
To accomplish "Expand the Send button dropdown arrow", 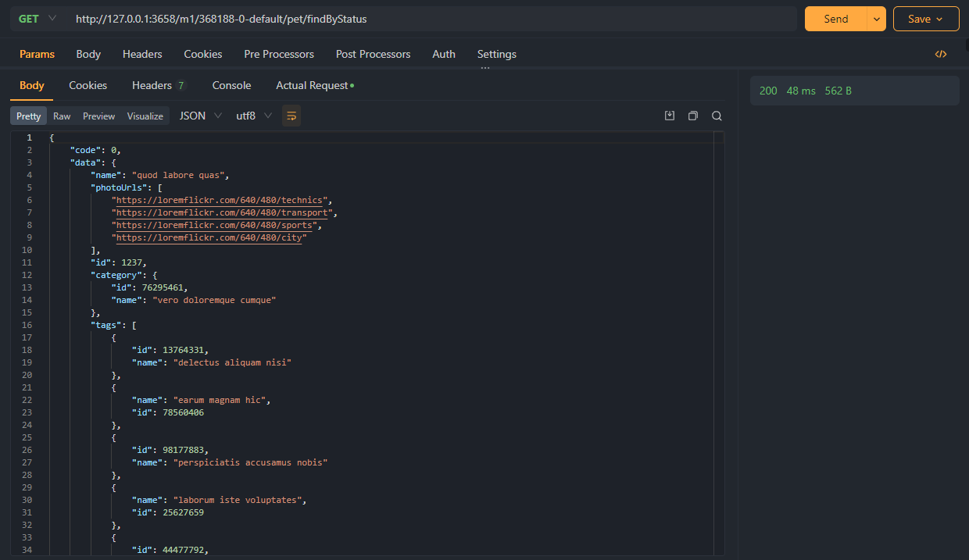I will 876,19.
